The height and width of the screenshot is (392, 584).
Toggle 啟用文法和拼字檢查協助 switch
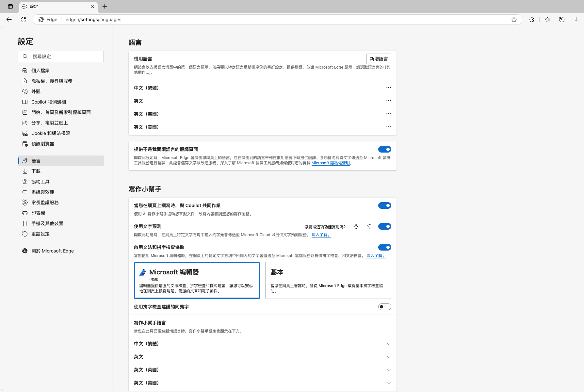coord(385,247)
